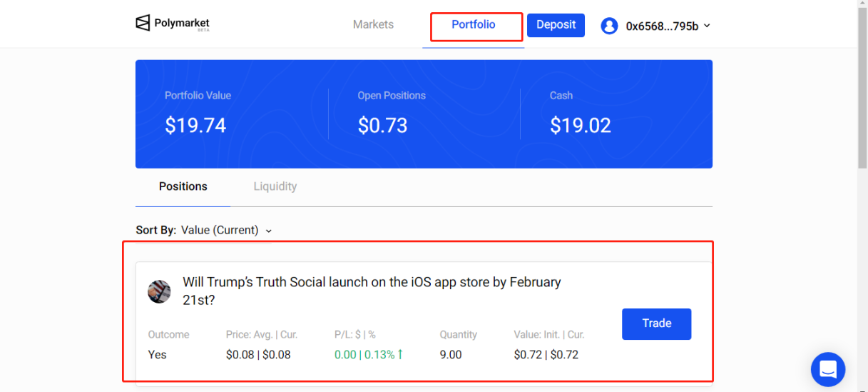Click the Yes outcome value
868x392 pixels.
coord(157,354)
